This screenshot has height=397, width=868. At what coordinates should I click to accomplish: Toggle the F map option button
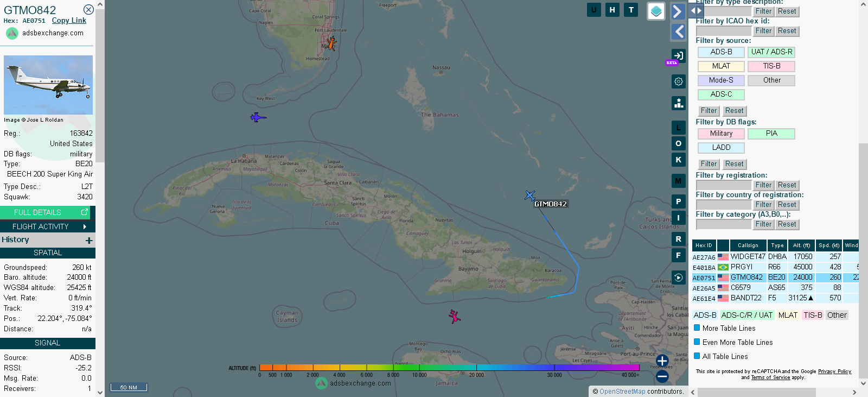point(678,255)
